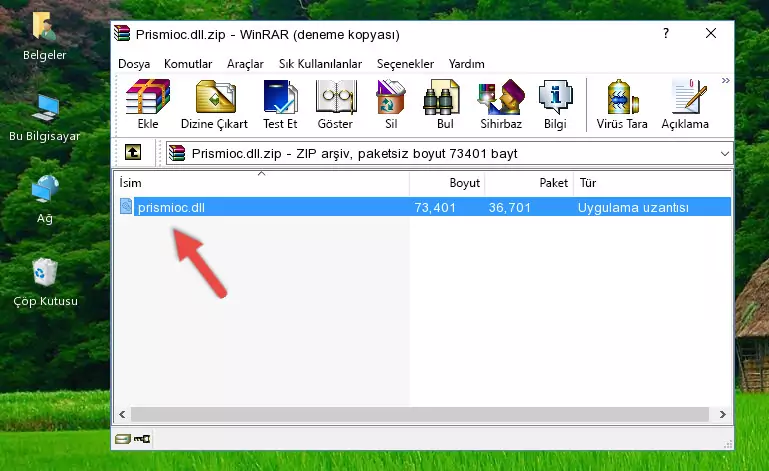The height and width of the screenshot is (471, 769).
Task: Show archive Bilgi info icon
Action: tap(555, 104)
